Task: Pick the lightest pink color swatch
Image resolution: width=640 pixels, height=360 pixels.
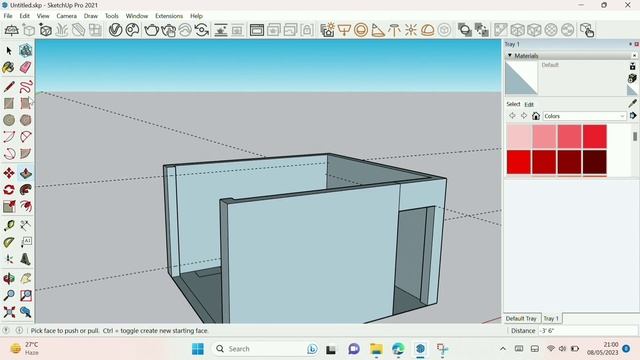Action: coord(519,136)
